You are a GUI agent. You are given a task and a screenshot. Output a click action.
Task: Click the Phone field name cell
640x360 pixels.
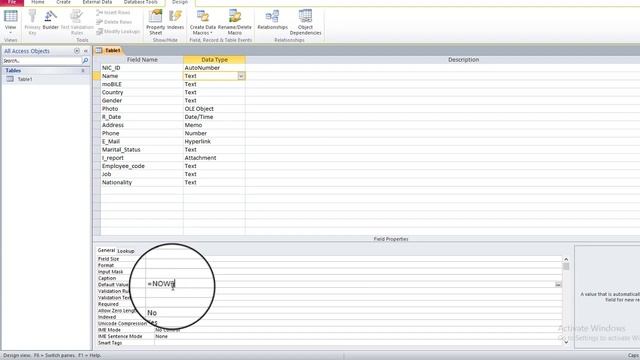point(142,133)
